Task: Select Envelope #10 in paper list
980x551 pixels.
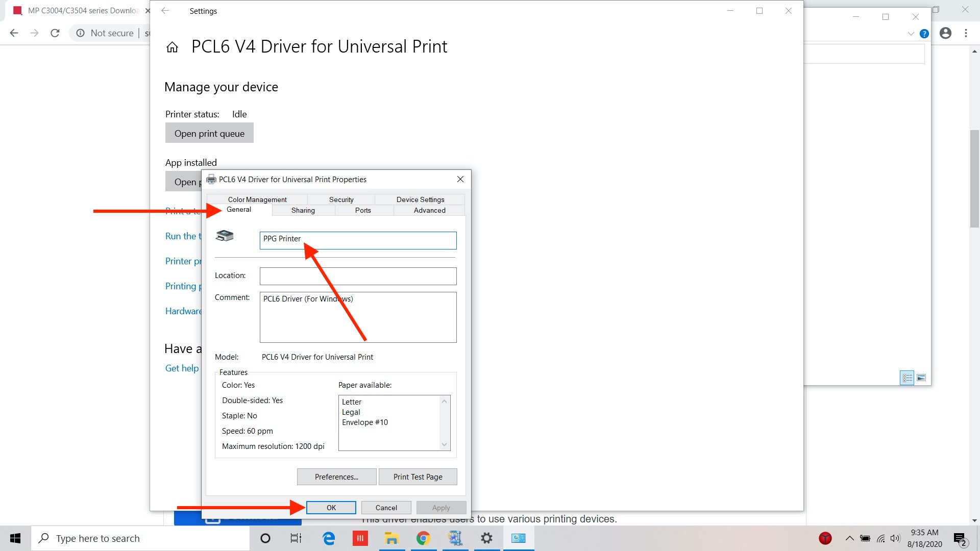Action: [x=365, y=422]
